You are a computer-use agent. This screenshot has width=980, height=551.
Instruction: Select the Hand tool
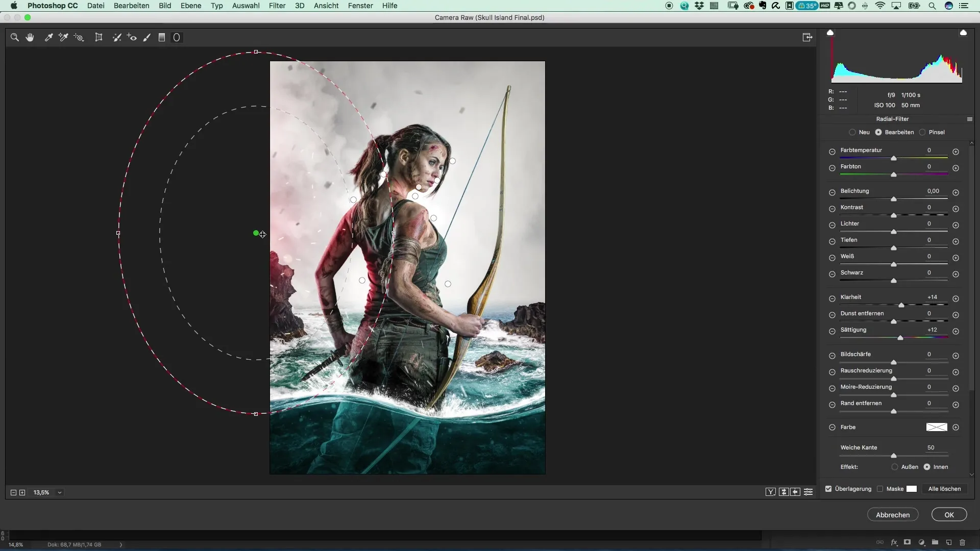pos(30,37)
